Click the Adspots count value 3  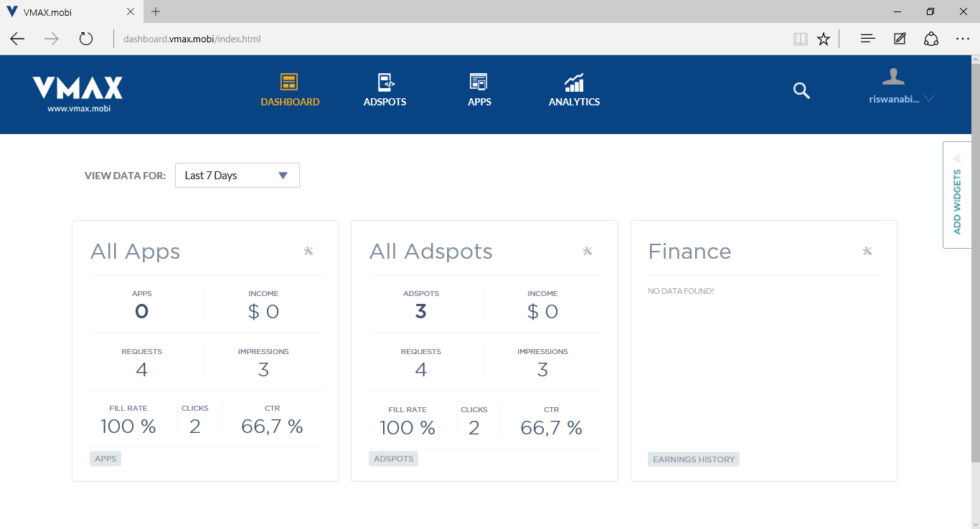pos(421,311)
